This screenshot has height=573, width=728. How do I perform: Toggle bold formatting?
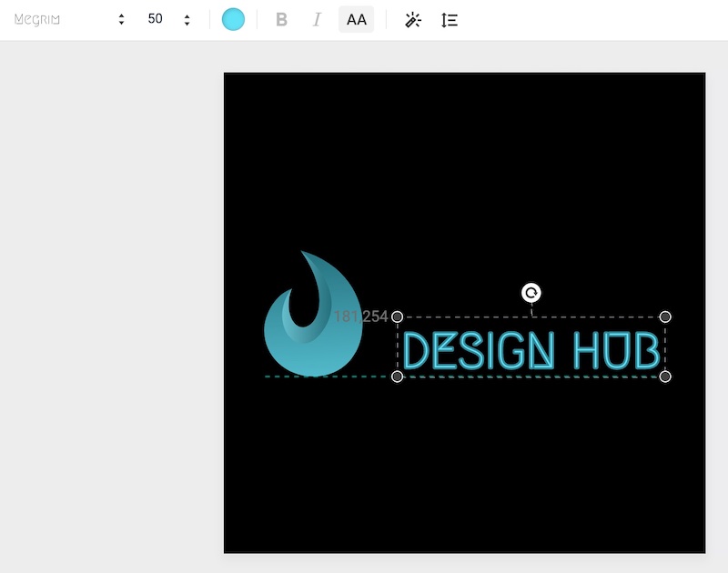tap(281, 19)
